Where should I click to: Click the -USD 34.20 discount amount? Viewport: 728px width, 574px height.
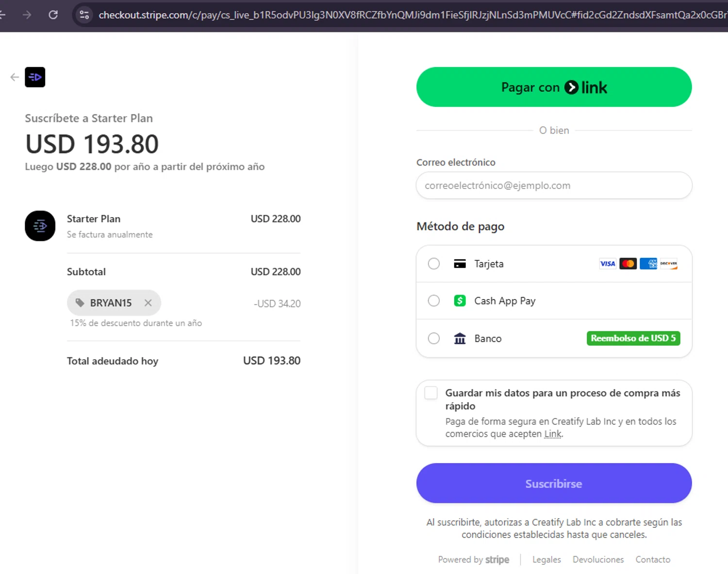(277, 304)
